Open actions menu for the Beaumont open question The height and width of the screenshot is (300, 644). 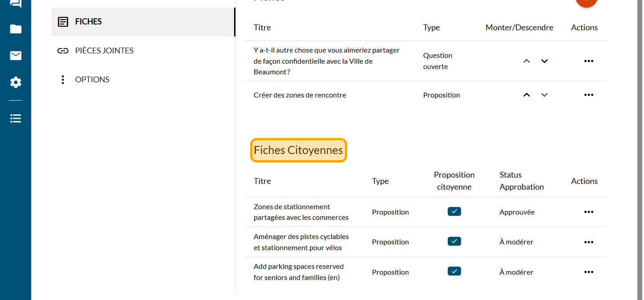click(x=588, y=61)
